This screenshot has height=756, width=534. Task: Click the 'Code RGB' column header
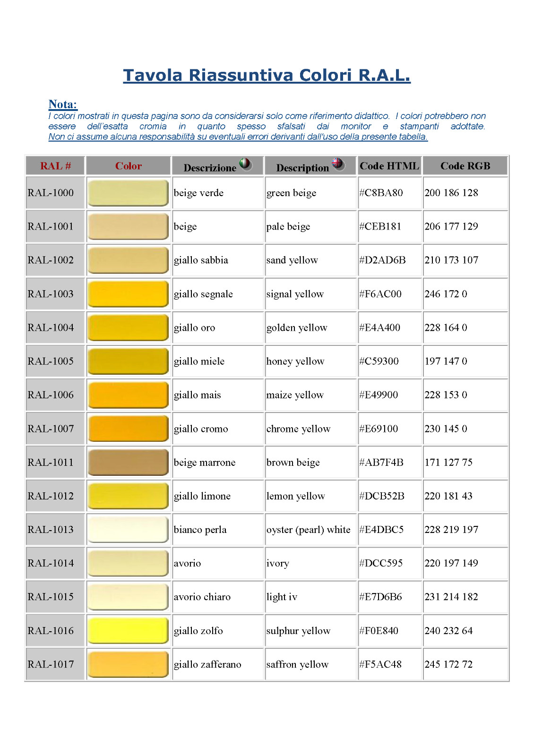[x=465, y=166]
